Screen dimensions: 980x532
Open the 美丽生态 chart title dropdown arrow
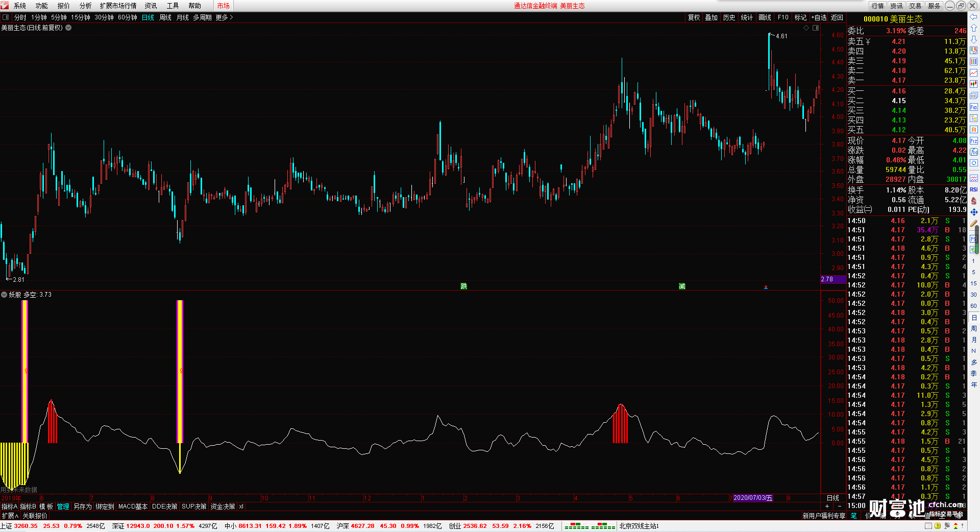point(68,28)
